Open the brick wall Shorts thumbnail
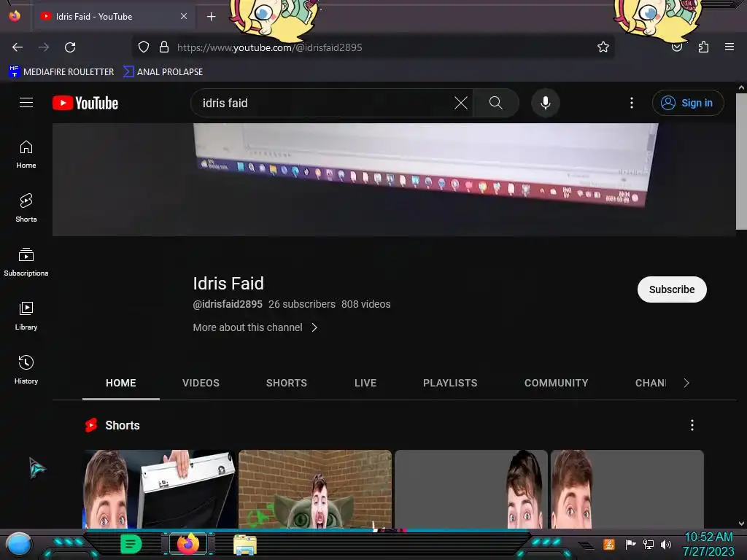This screenshot has width=747, height=560. [x=315, y=489]
